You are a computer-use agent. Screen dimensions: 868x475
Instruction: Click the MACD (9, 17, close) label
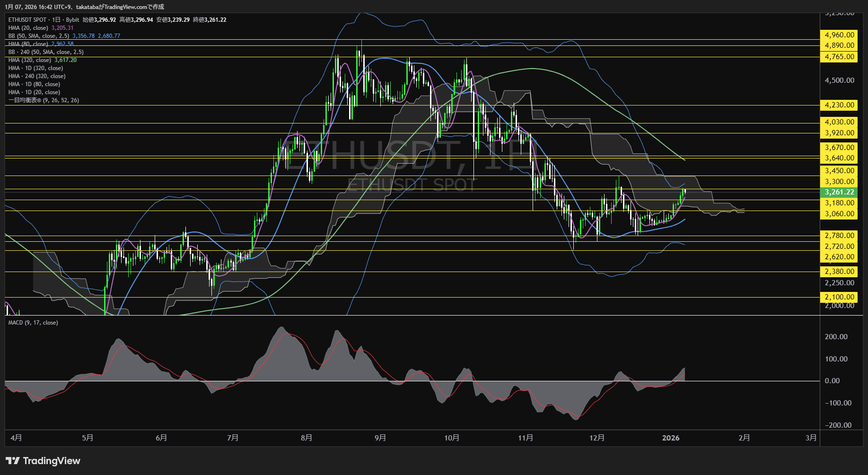(33, 323)
